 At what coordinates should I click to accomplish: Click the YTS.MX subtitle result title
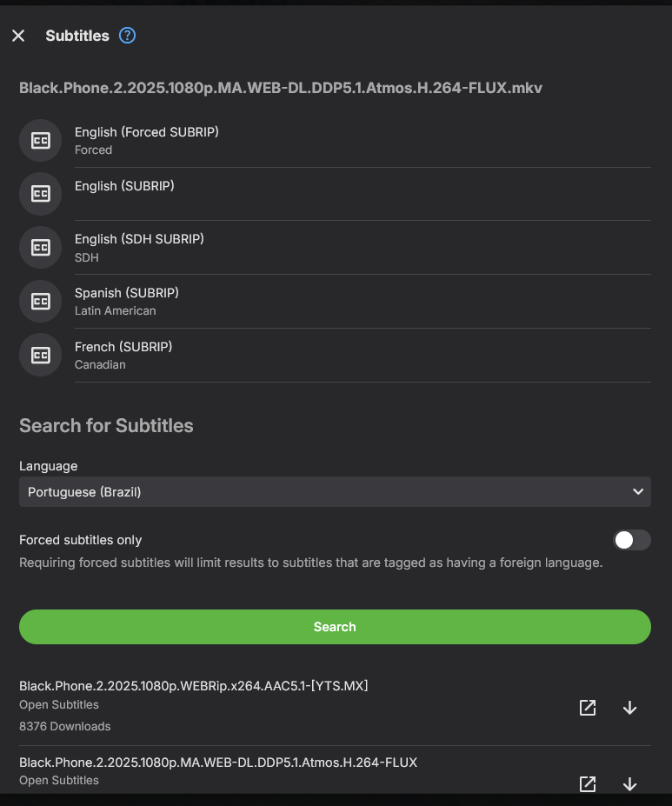point(194,686)
